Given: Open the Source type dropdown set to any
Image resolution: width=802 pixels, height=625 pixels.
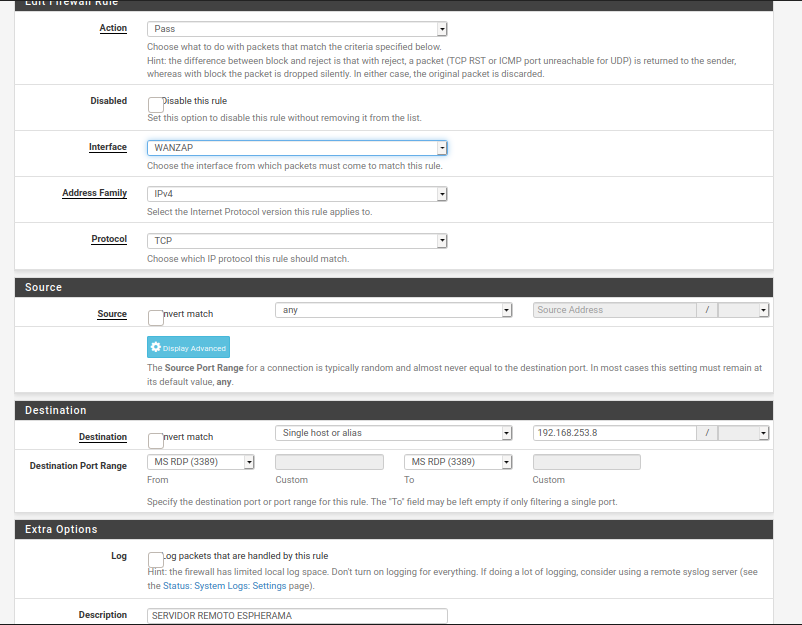Looking at the screenshot, I should point(393,310).
